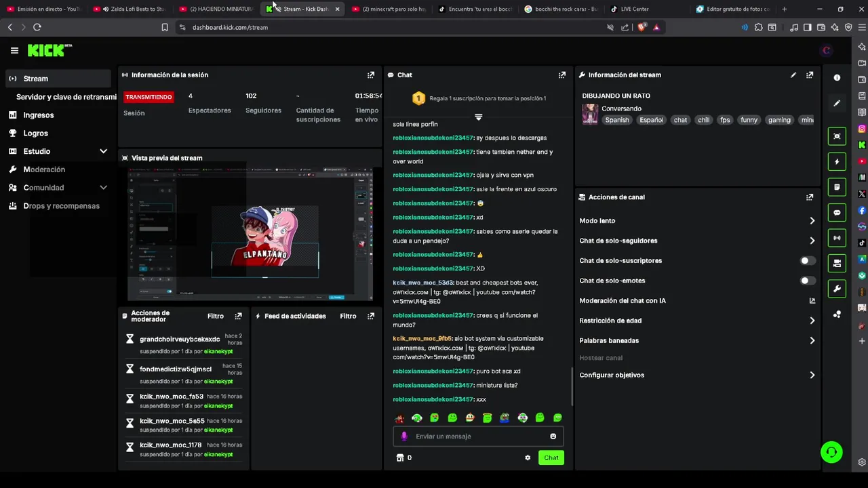The image size is (868, 488).
Task: Send message with green Chat button
Action: click(551, 457)
